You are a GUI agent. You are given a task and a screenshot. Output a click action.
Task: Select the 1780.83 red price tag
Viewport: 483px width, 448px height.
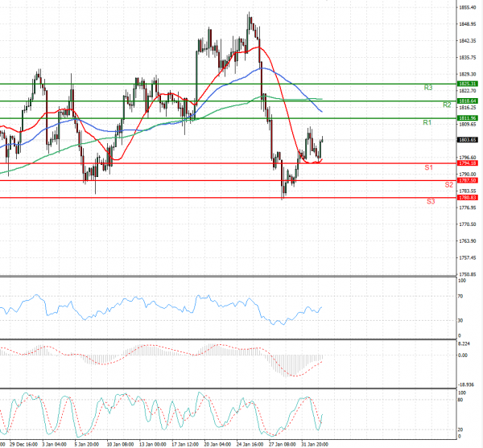468,197
